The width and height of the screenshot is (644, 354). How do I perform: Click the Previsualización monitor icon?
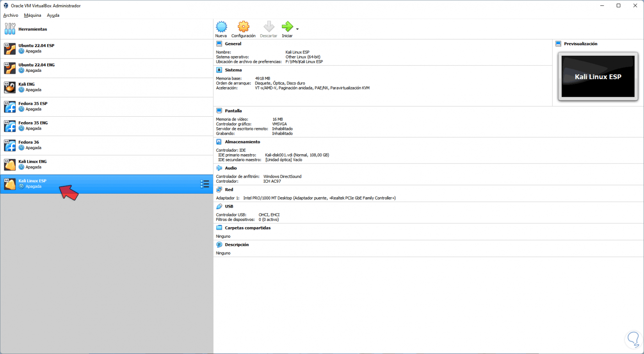(x=558, y=44)
